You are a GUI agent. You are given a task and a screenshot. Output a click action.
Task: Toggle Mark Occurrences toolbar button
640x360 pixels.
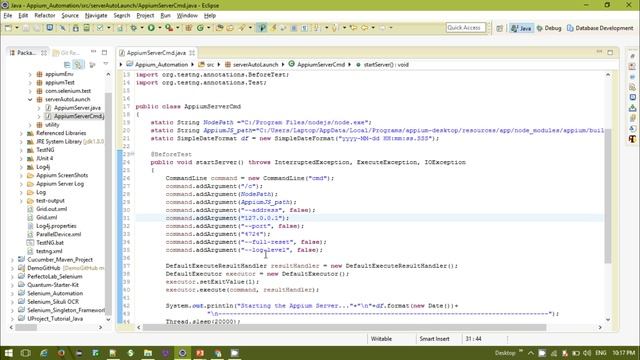pos(262,28)
